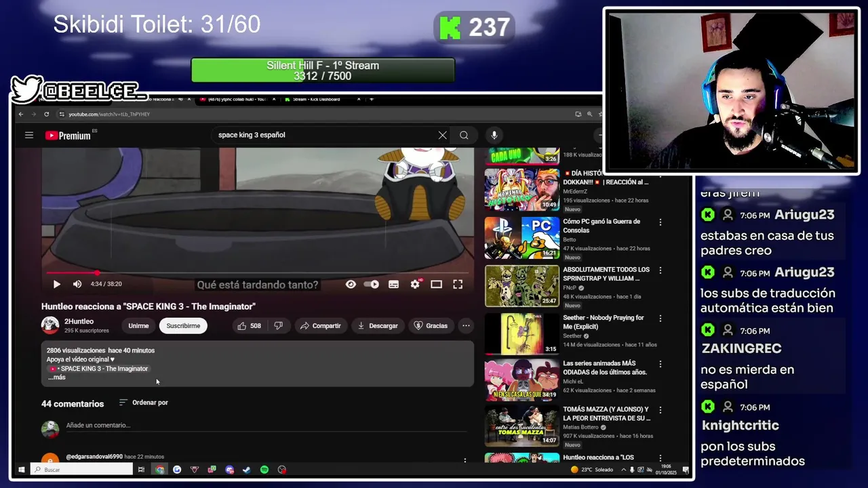Open options for the TOMÁS MAZZA video

[x=660, y=410]
